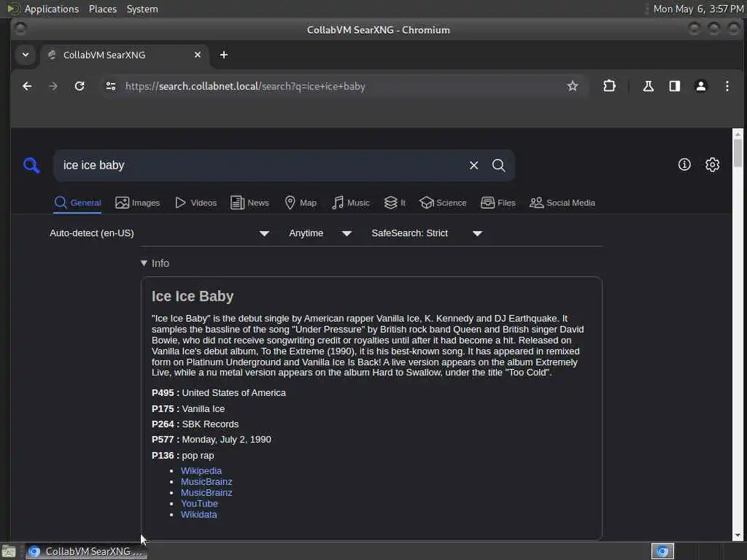Click P495 : United States of America row

click(219, 393)
